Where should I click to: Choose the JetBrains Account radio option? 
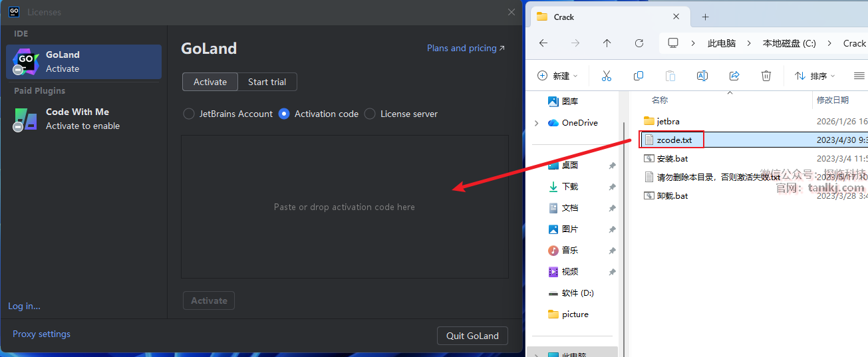pyautogui.click(x=189, y=114)
